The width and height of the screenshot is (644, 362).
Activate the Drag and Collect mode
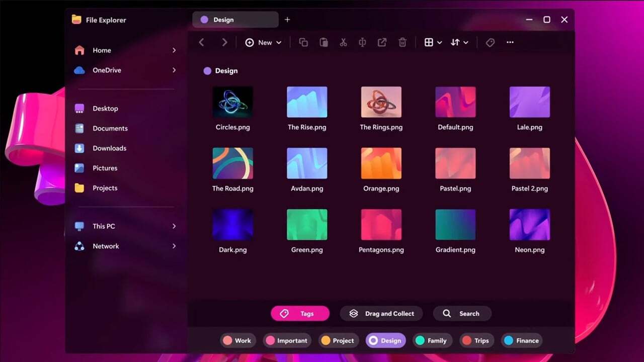(381, 313)
